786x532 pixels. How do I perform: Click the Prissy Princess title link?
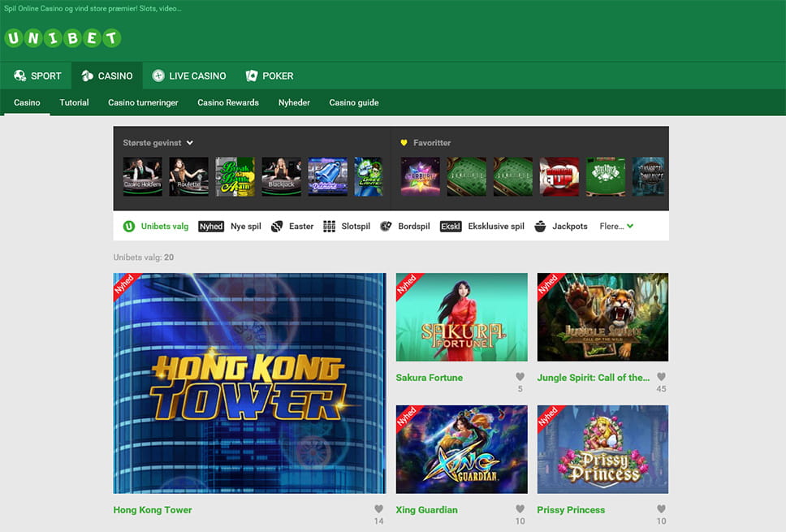[571, 509]
